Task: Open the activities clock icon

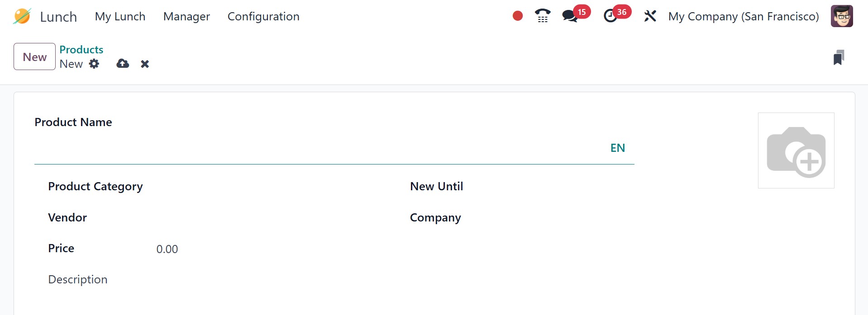Action: point(610,16)
